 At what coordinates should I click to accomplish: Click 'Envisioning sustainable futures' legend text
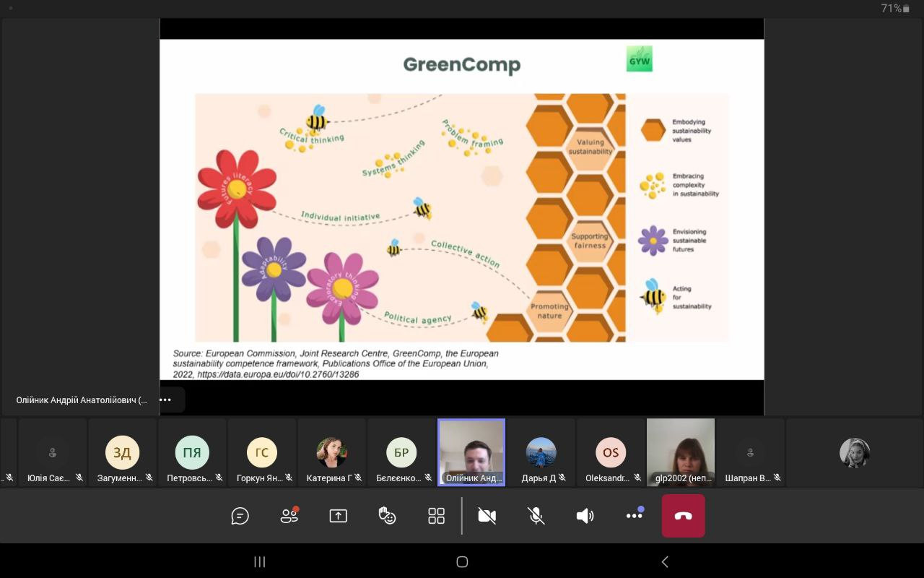(689, 241)
